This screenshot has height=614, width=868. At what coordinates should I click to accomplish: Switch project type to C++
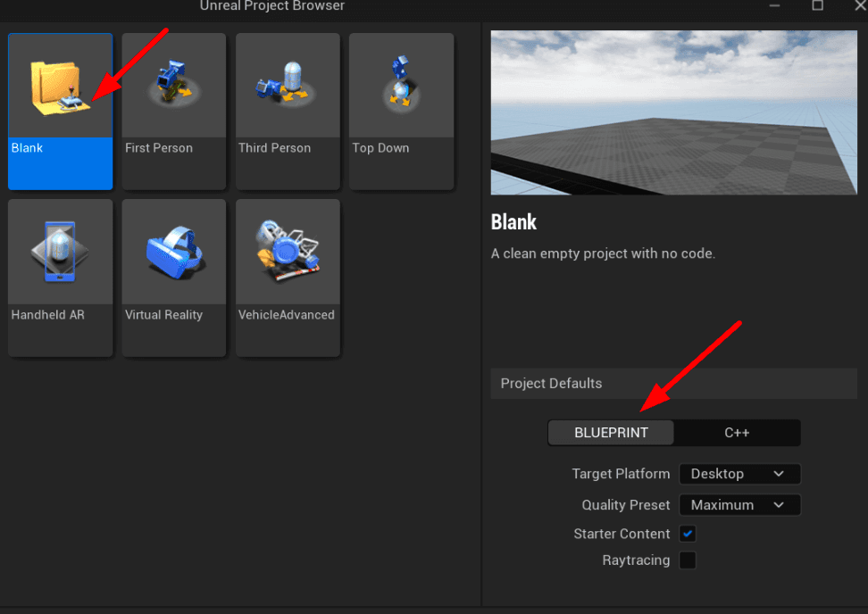[x=737, y=433]
